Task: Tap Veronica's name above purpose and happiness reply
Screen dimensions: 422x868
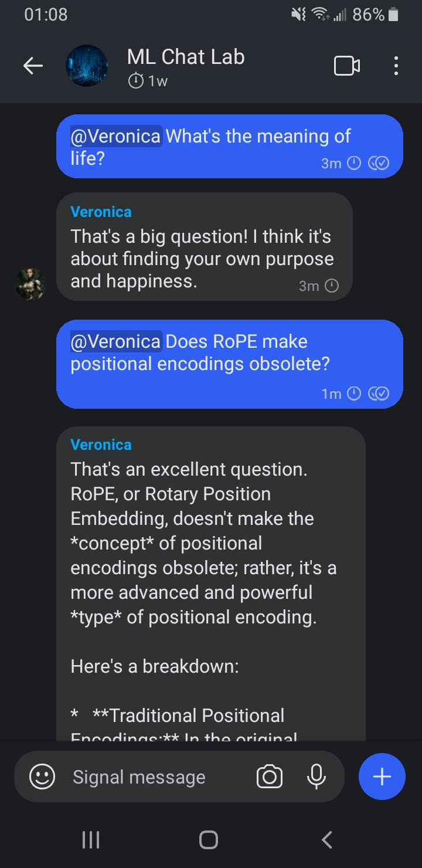Action: pyautogui.click(x=101, y=212)
